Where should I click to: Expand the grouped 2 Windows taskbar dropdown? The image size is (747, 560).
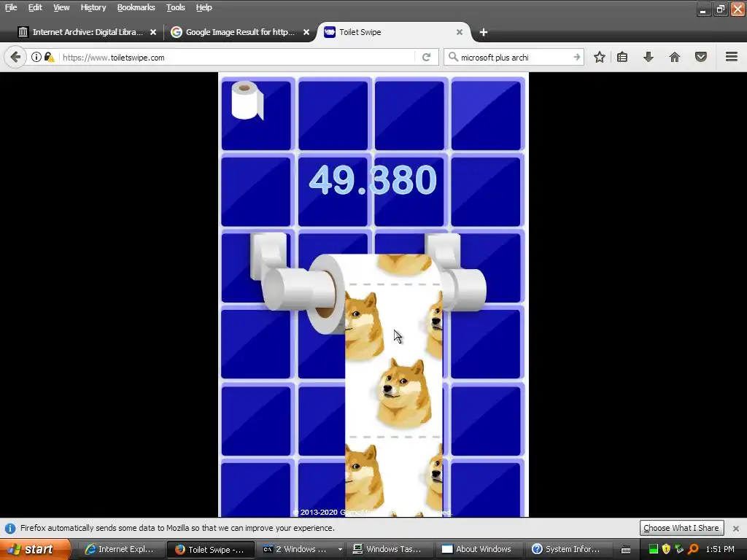(x=340, y=549)
